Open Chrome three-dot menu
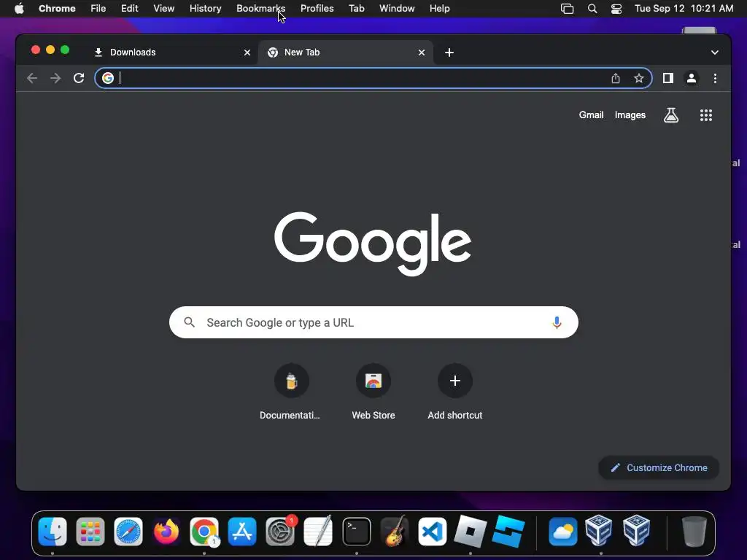The width and height of the screenshot is (747, 560). [715, 78]
